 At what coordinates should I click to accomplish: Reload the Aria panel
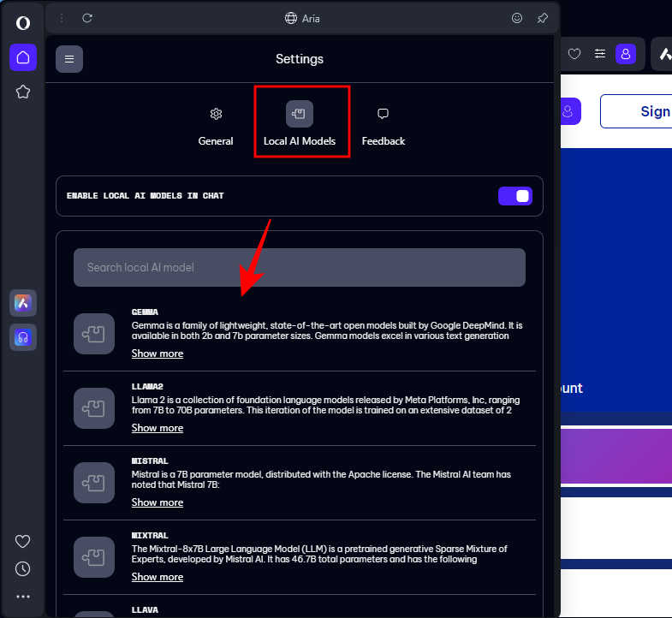tap(87, 18)
